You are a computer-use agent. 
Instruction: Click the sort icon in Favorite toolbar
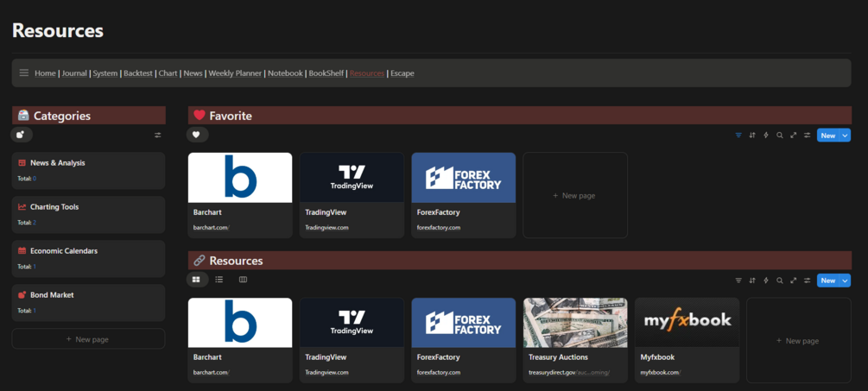[751, 135]
